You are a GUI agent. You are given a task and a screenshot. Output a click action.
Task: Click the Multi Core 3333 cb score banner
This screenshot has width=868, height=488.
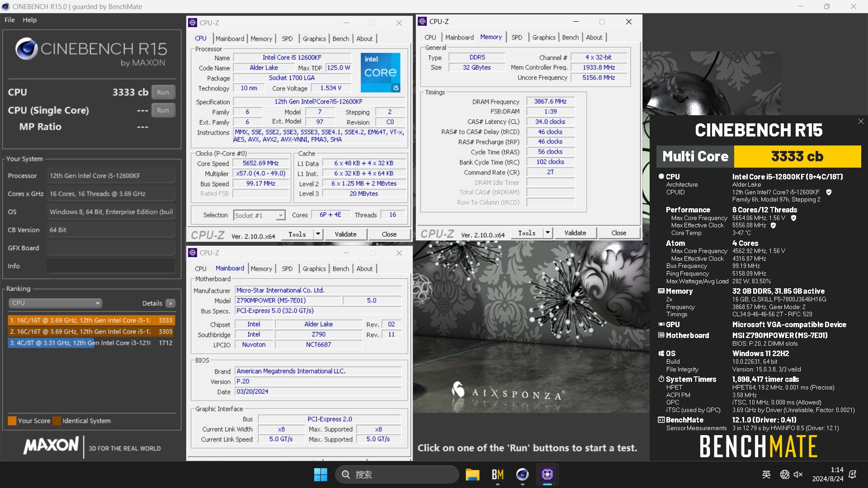[759, 156]
